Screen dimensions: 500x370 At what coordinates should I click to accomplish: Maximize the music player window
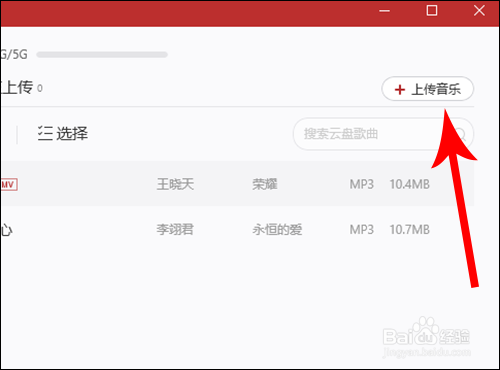(432, 10)
